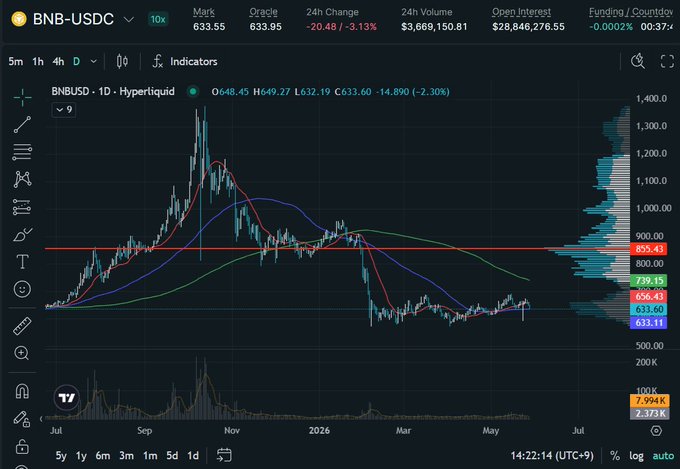Screen dimensions: 680x469
Task: Toggle percent scale mode
Action: 615,456
